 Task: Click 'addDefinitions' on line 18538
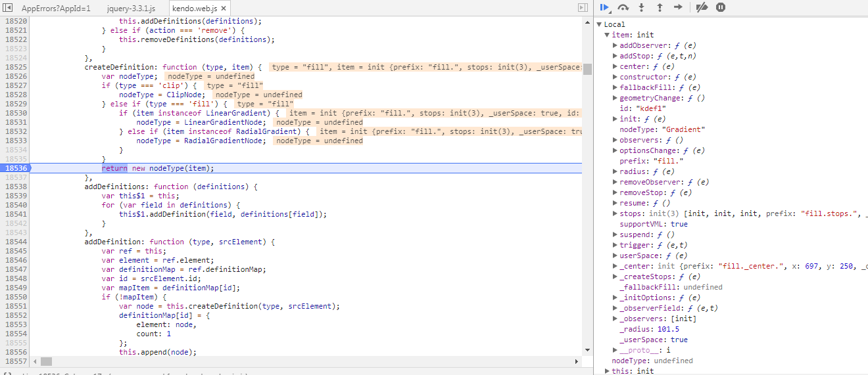coord(114,187)
